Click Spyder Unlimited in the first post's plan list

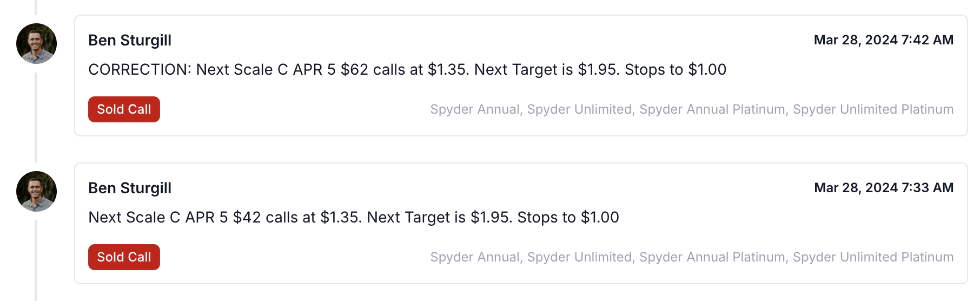point(579,109)
